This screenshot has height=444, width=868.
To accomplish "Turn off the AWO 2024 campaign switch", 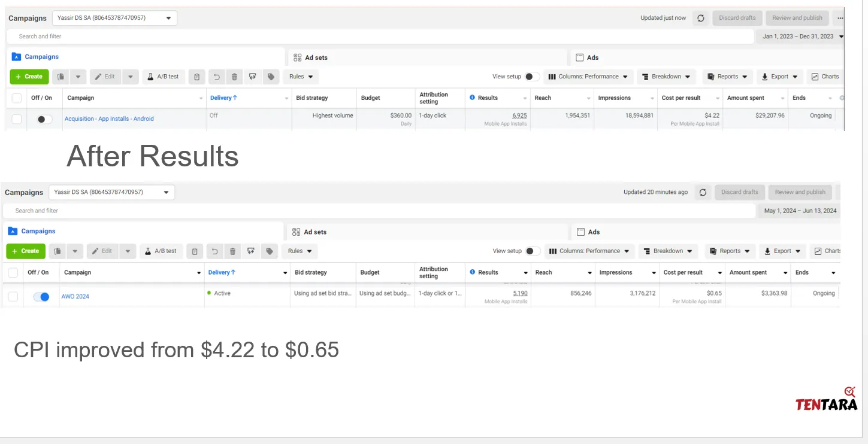I will pos(41,297).
